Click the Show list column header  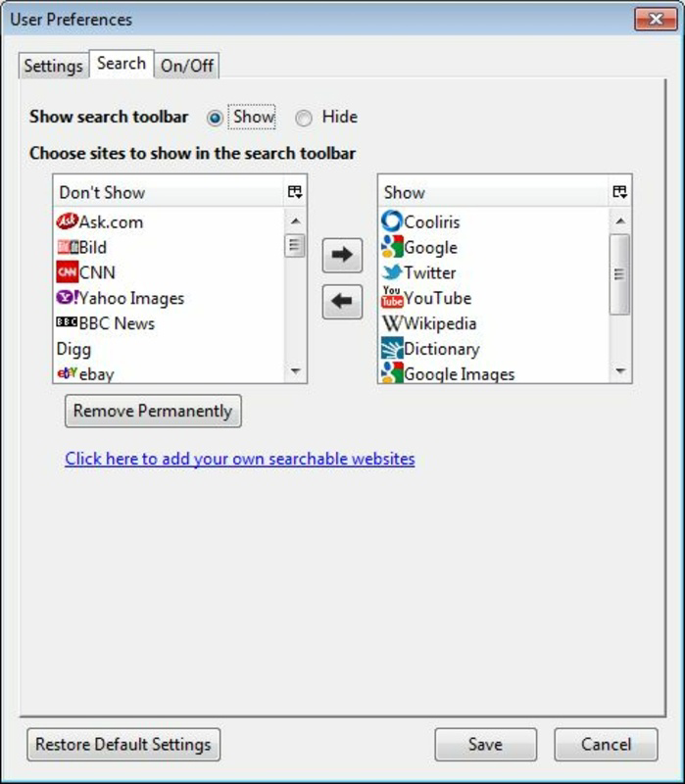[x=494, y=191]
